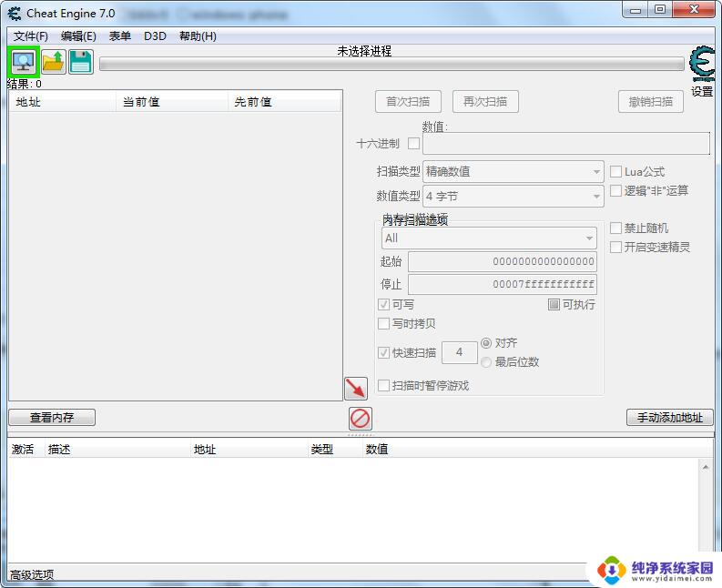Minimize the Cheat Engine window

[636, 10]
